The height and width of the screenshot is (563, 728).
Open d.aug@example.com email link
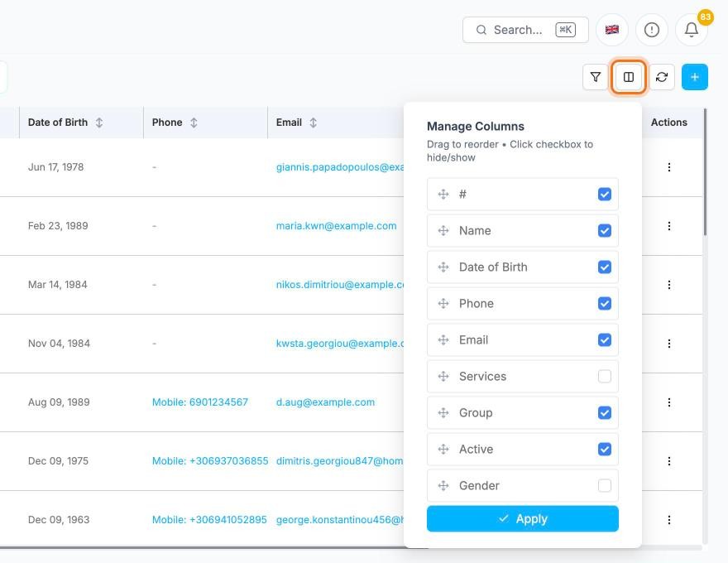coord(325,402)
